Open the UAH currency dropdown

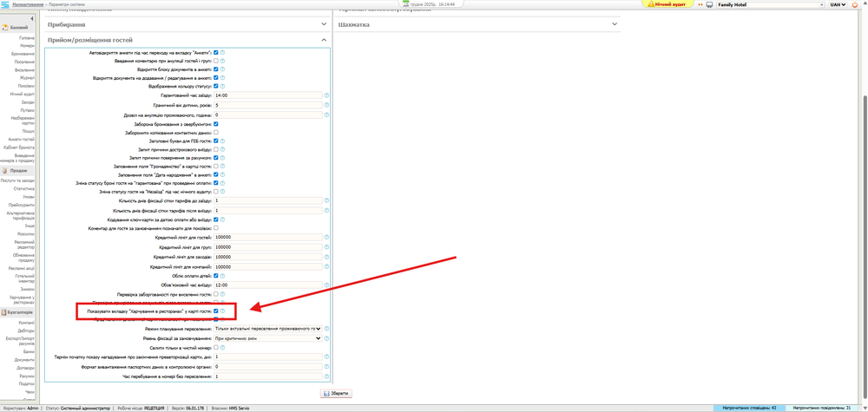838,4
